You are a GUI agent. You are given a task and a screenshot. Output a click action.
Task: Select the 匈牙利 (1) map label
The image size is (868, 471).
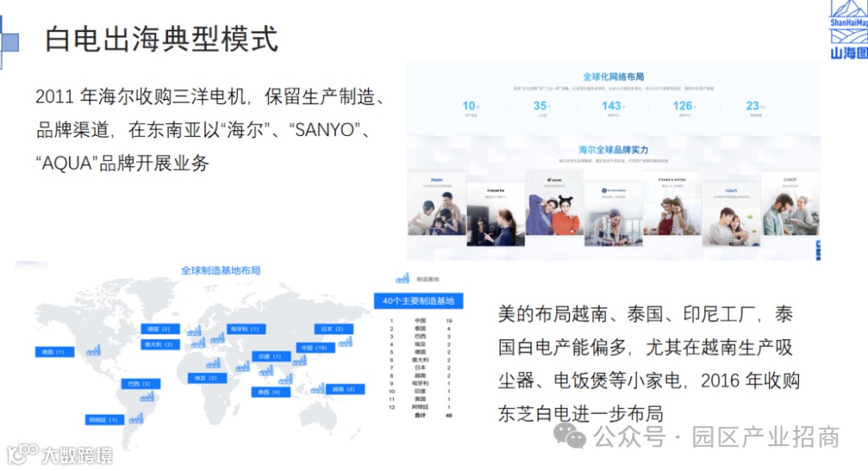coord(246,329)
